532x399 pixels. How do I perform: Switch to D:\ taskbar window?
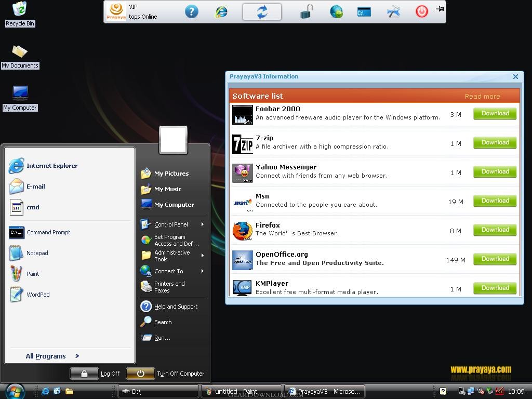tap(158, 391)
